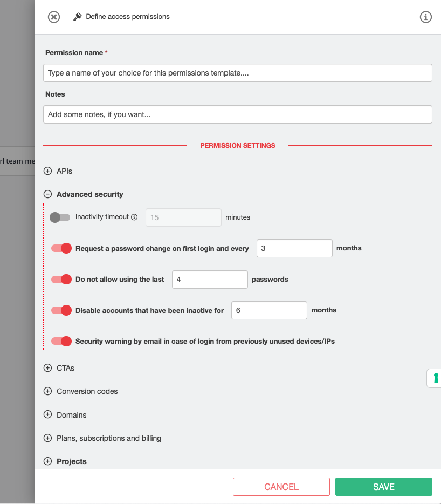Edit the inactive months field showing 6
The width and height of the screenshot is (441, 504).
269,310
